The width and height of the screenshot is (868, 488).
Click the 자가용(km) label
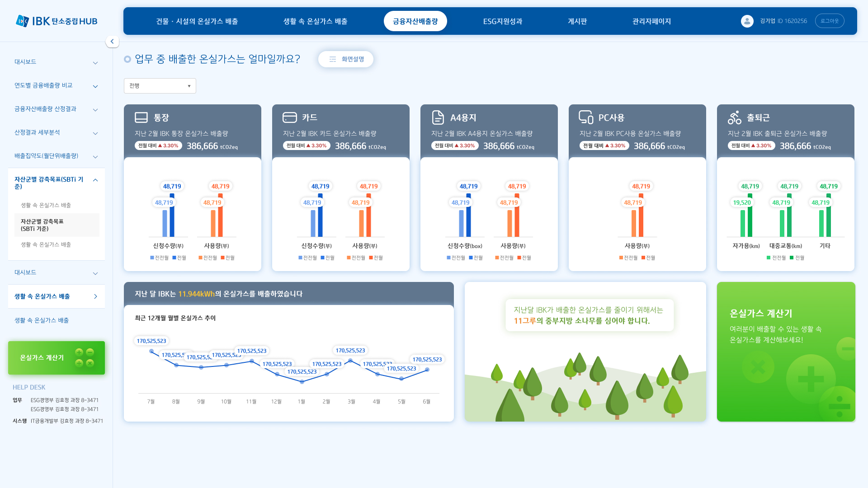746,246
